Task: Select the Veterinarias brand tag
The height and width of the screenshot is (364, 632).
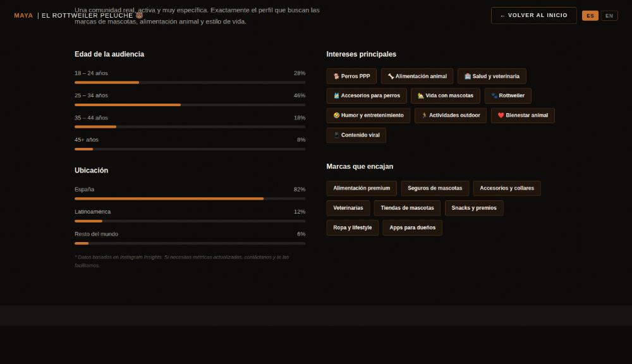Action: tap(348, 208)
